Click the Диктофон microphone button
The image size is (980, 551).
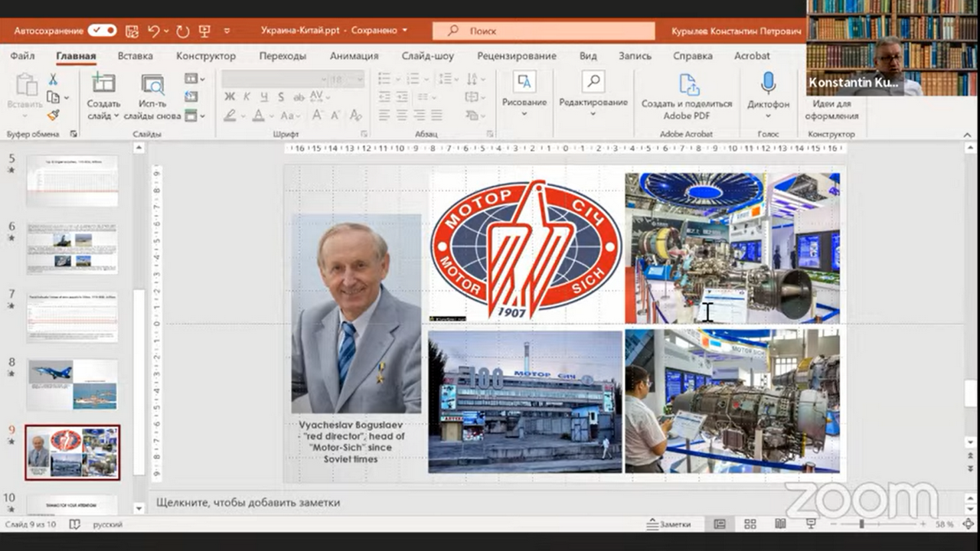pos(768,96)
